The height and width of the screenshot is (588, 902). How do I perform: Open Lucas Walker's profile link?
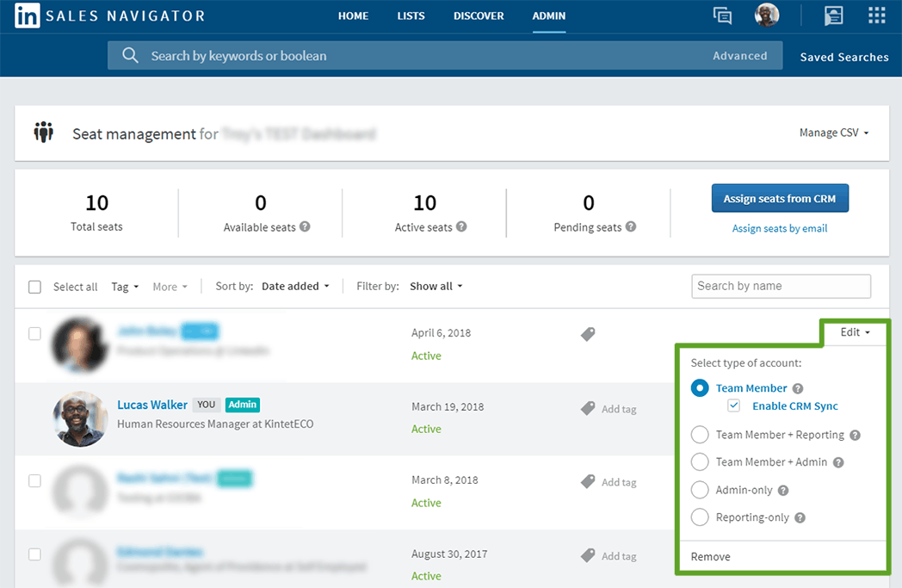click(152, 405)
